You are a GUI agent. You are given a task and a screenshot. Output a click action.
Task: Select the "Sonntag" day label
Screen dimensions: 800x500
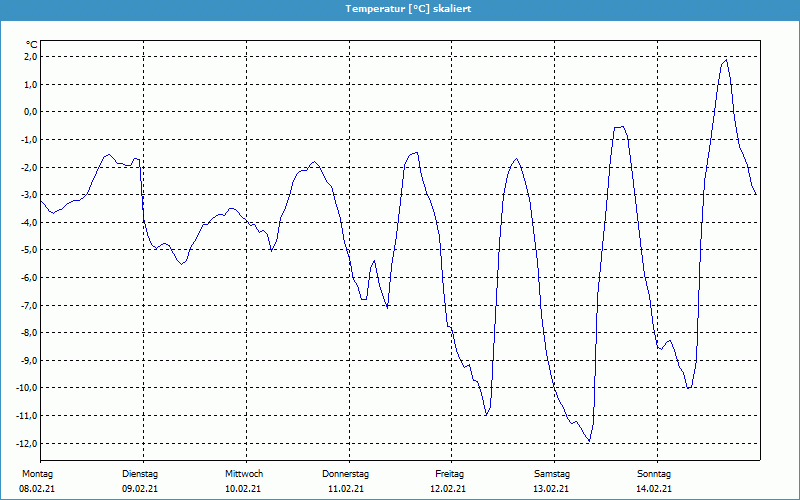[654, 474]
